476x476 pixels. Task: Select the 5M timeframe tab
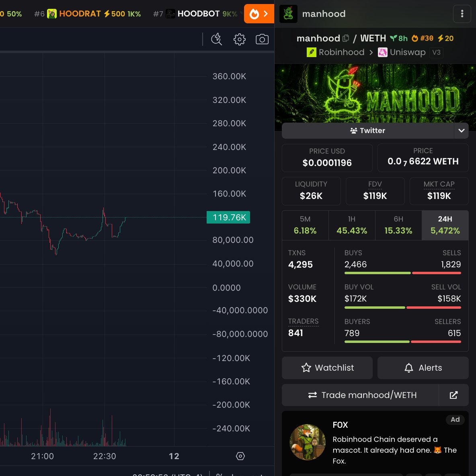(x=305, y=225)
